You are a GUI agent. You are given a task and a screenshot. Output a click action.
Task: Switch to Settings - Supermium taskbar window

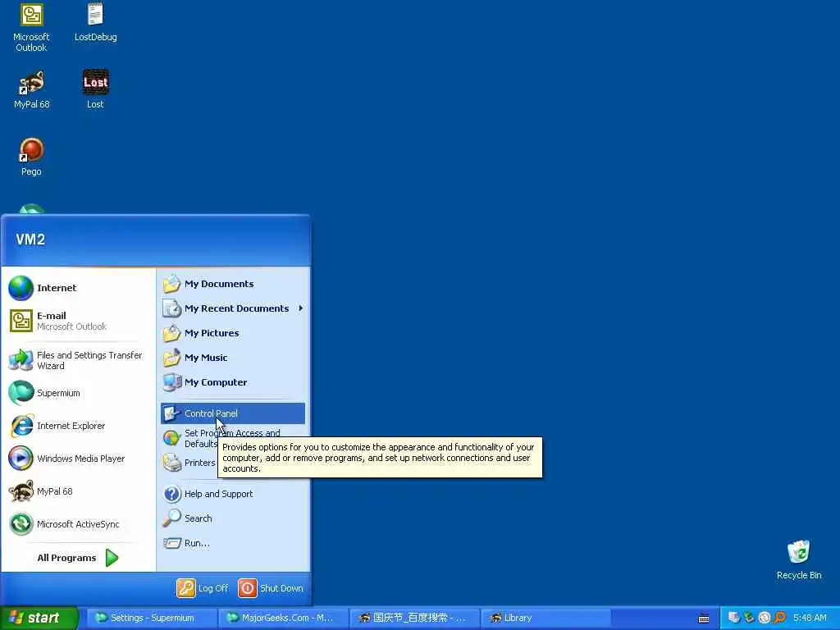[x=152, y=619]
